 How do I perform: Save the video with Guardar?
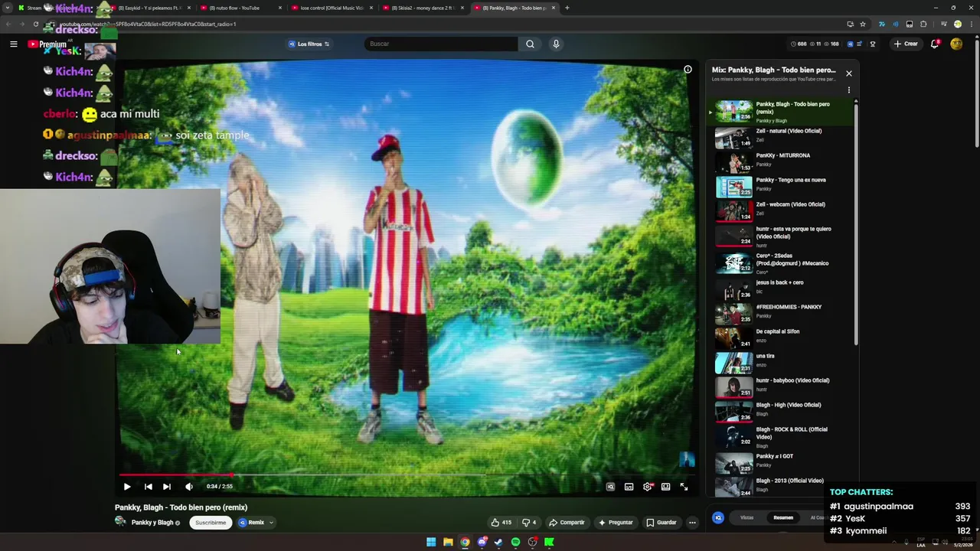[x=661, y=523]
